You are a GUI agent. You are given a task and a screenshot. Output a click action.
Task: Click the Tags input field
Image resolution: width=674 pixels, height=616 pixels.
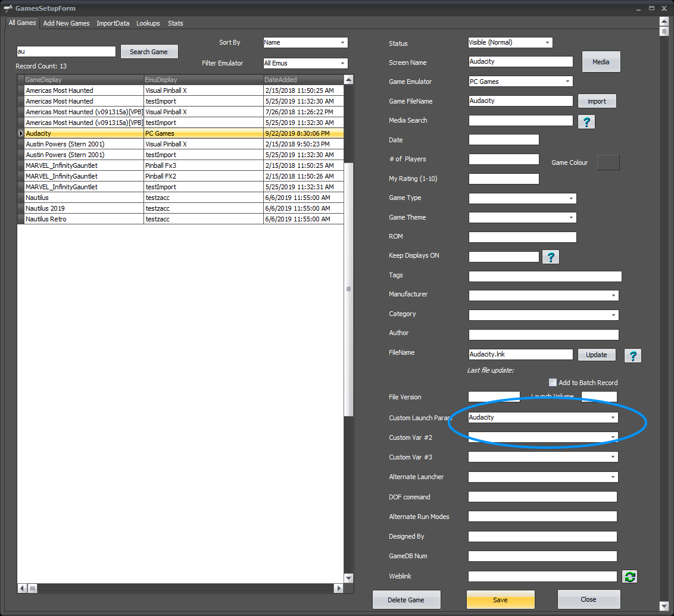coord(545,276)
